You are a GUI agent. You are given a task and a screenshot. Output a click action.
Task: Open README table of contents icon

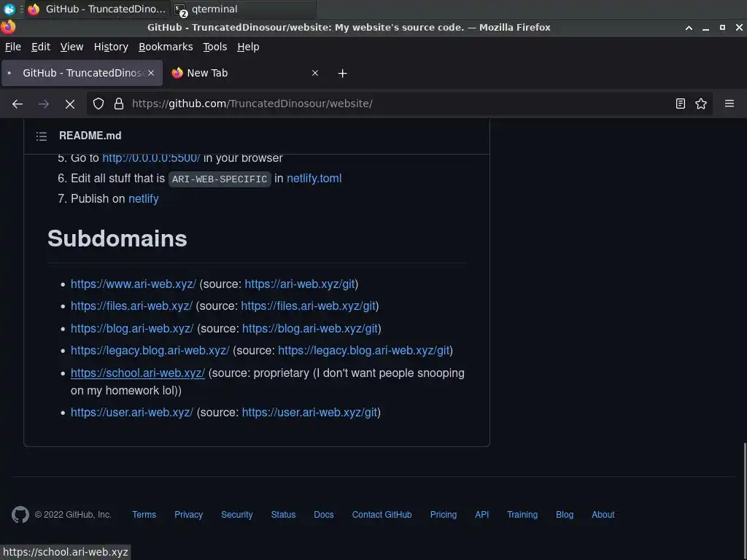42,136
